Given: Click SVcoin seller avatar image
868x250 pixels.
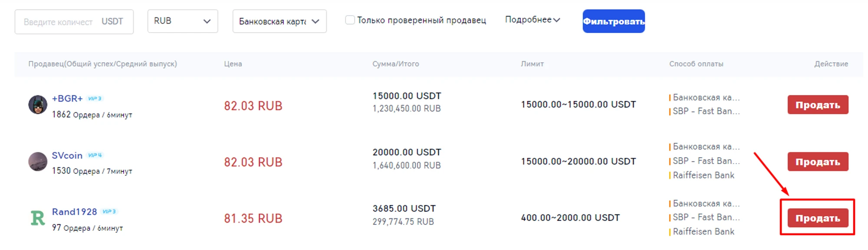Looking at the screenshot, I should 38,161.
